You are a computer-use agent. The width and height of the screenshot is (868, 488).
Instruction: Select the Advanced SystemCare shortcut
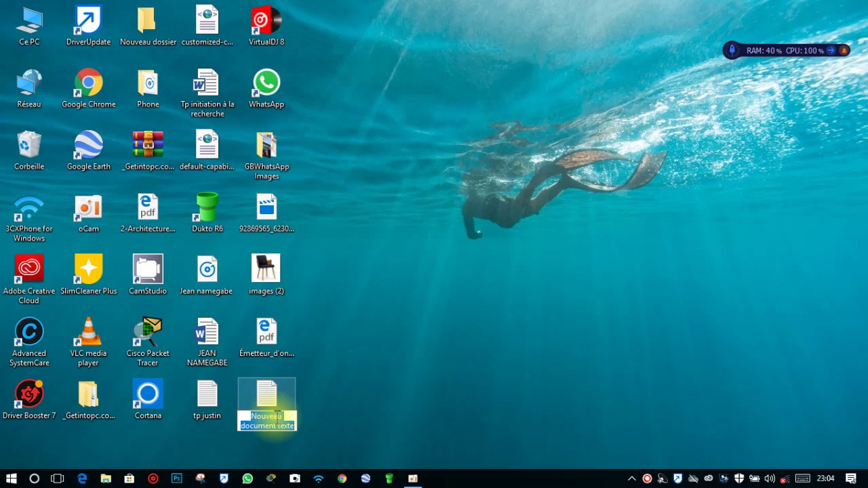[29, 343]
